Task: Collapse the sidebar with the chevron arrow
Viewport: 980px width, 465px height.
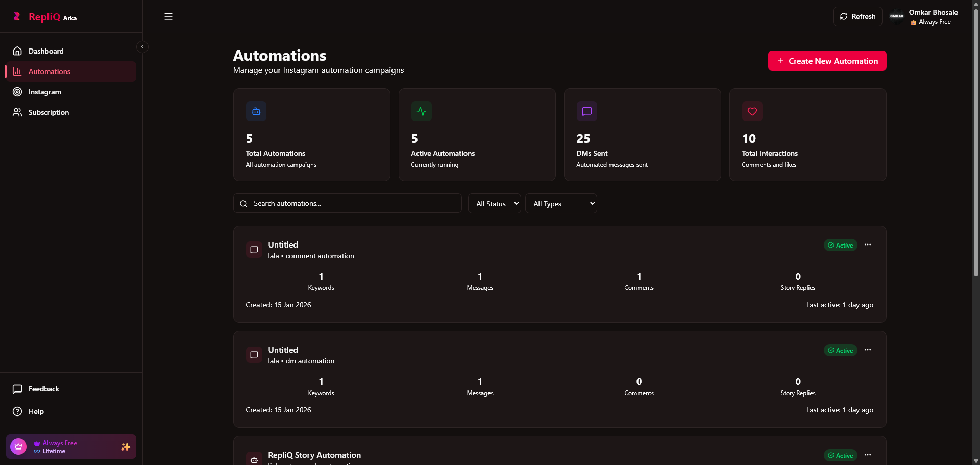Action: click(x=142, y=47)
